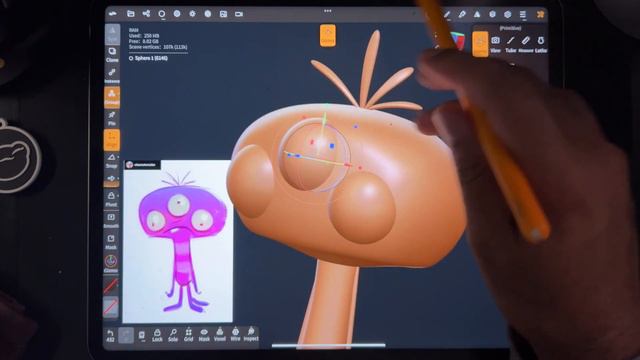The image size is (640, 360).
Task: Tap the Redo button
Action: 126,335
